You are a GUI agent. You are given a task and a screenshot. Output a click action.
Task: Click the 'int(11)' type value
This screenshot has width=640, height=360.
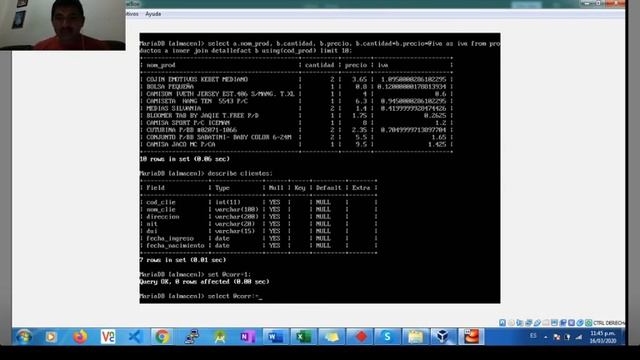(x=228, y=202)
